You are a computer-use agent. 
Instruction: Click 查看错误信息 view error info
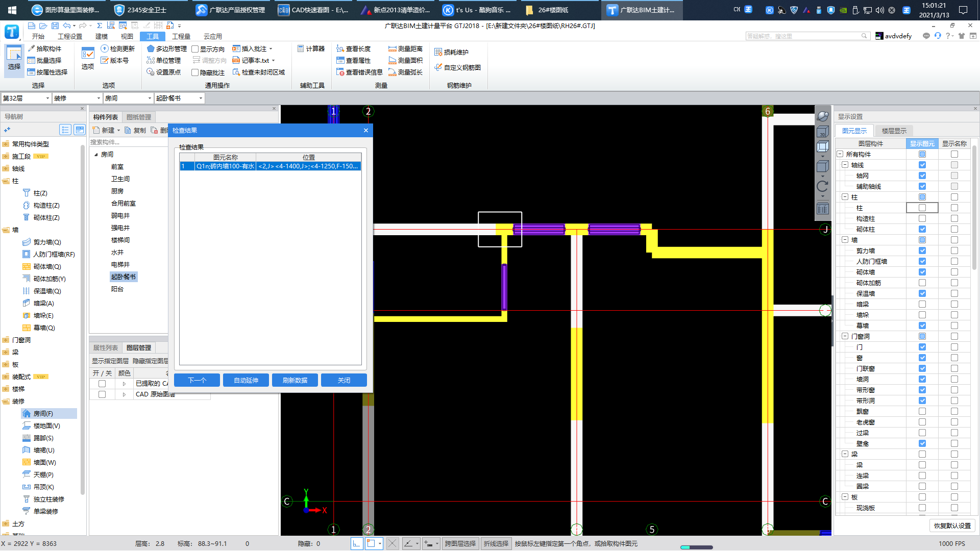pyautogui.click(x=360, y=72)
